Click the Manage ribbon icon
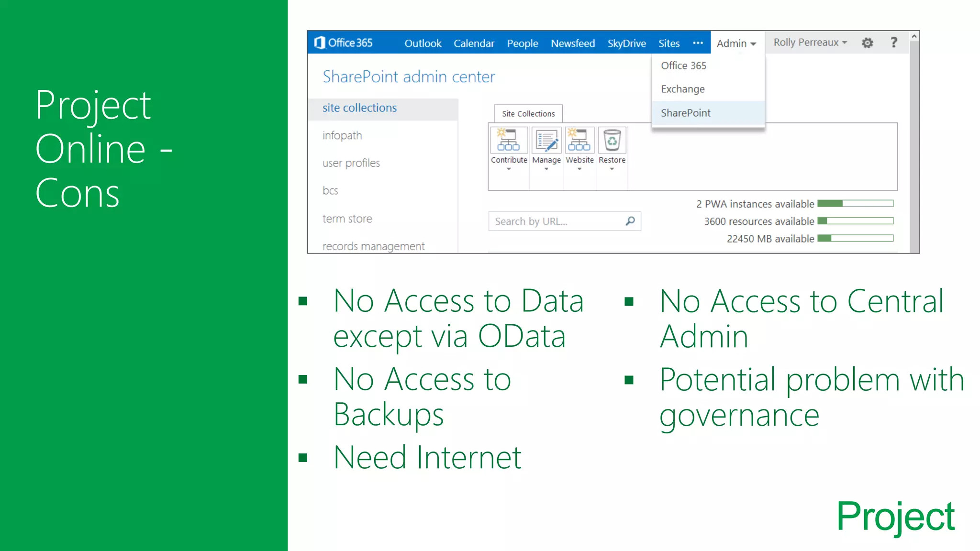 tap(546, 140)
